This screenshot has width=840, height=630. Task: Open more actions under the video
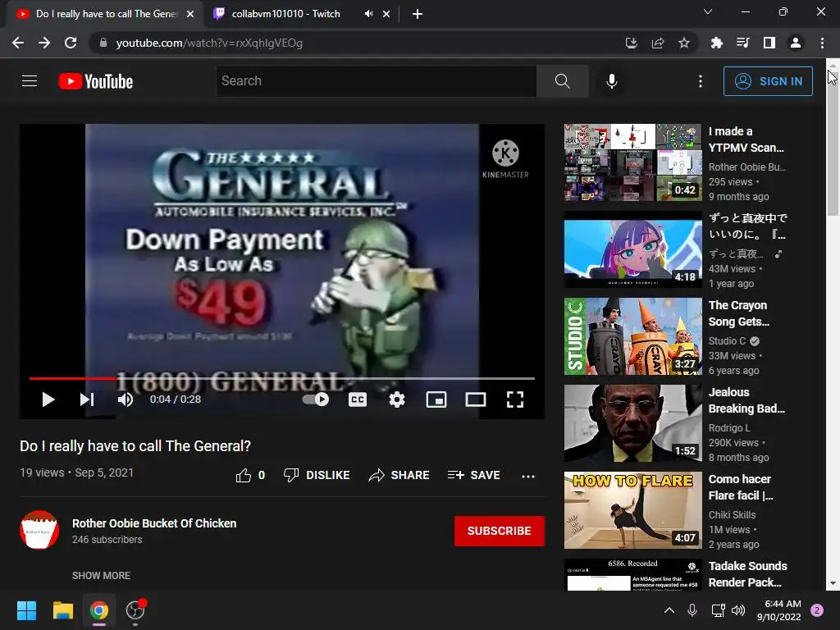pyautogui.click(x=528, y=476)
